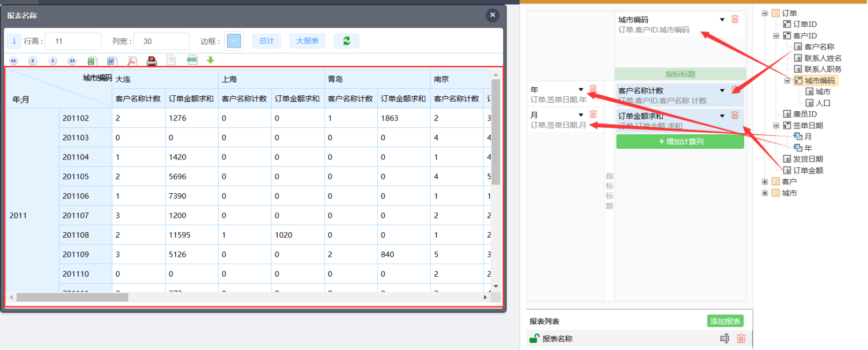Viewport: 868px width, 350px height.
Task: Click the 总计 button
Action: [266, 41]
